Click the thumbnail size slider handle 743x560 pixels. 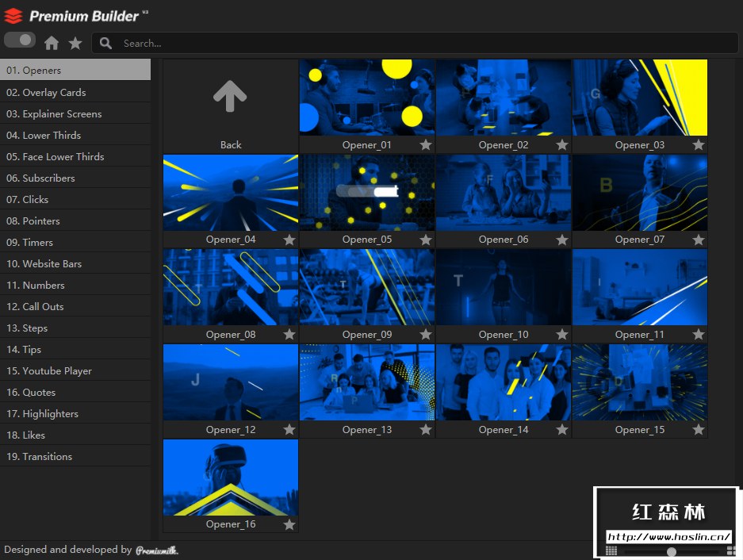[x=672, y=551]
